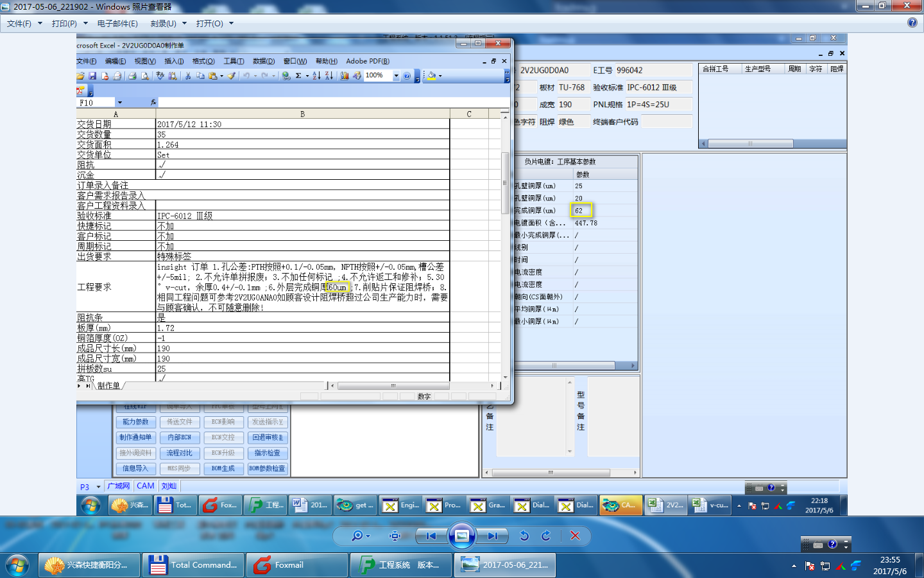Open Photo Viewer help icon
The image size is (924, 578).
pos(912,22)
